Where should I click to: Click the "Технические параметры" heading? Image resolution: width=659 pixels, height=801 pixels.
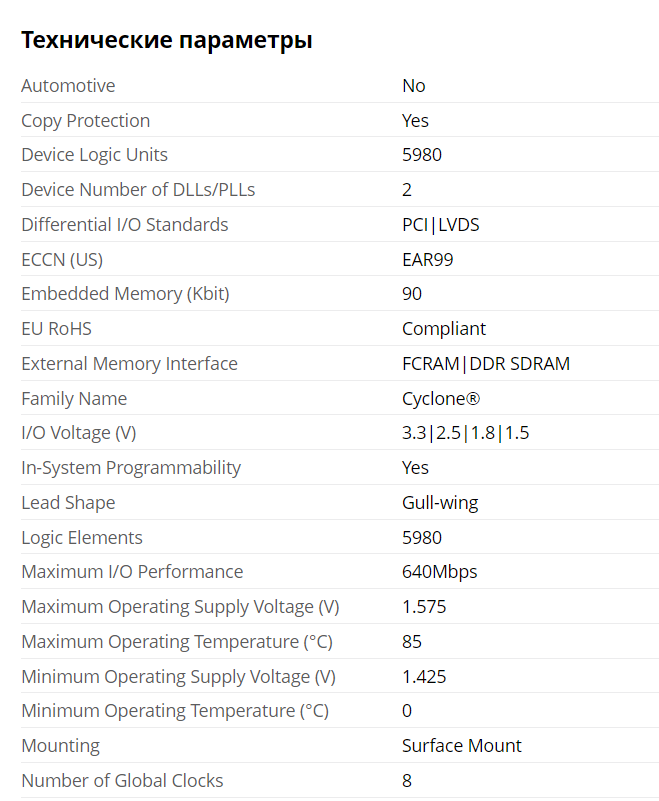pos(167,40)
